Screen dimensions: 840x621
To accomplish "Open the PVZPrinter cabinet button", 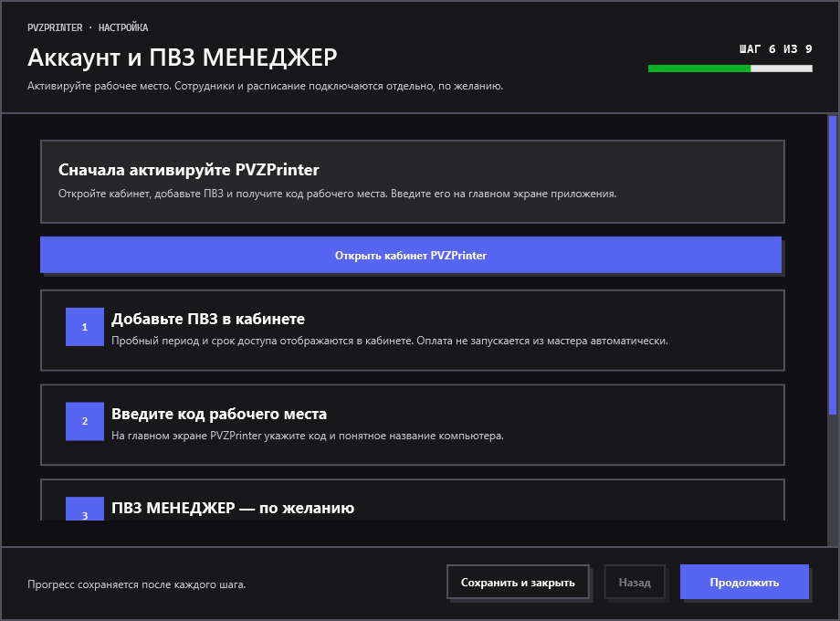I will [410, 255].
